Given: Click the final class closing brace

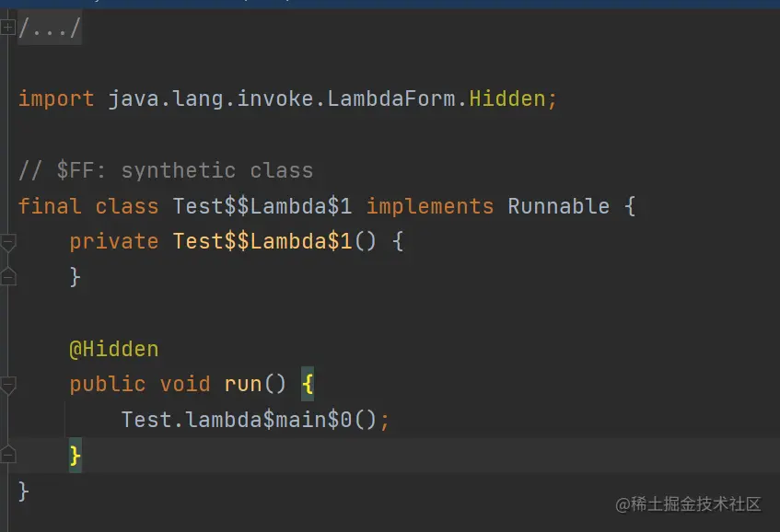Looking at the screenshot, I should tap(24, 491).
